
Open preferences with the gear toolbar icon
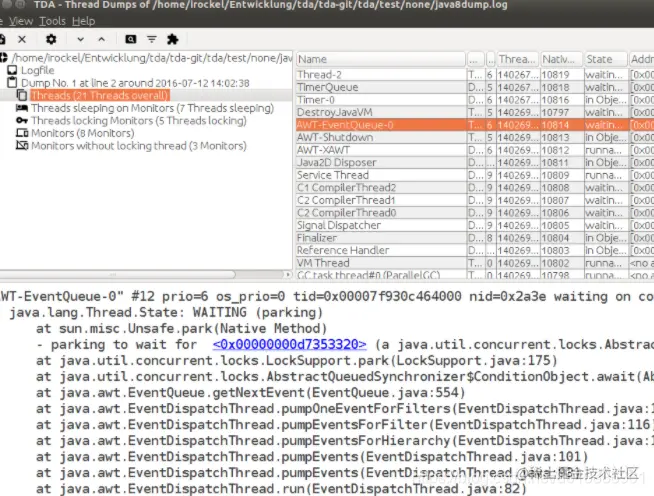51,39
